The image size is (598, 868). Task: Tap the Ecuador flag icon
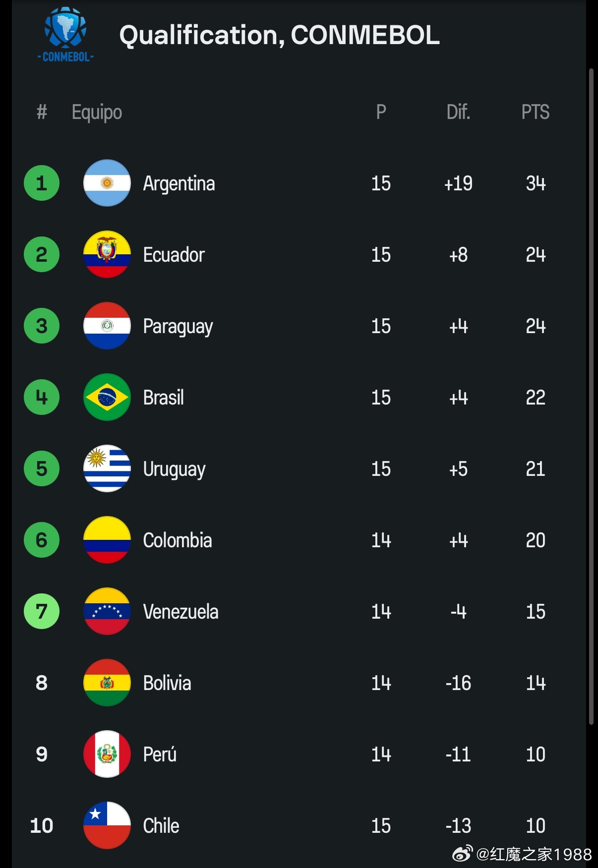107,254
